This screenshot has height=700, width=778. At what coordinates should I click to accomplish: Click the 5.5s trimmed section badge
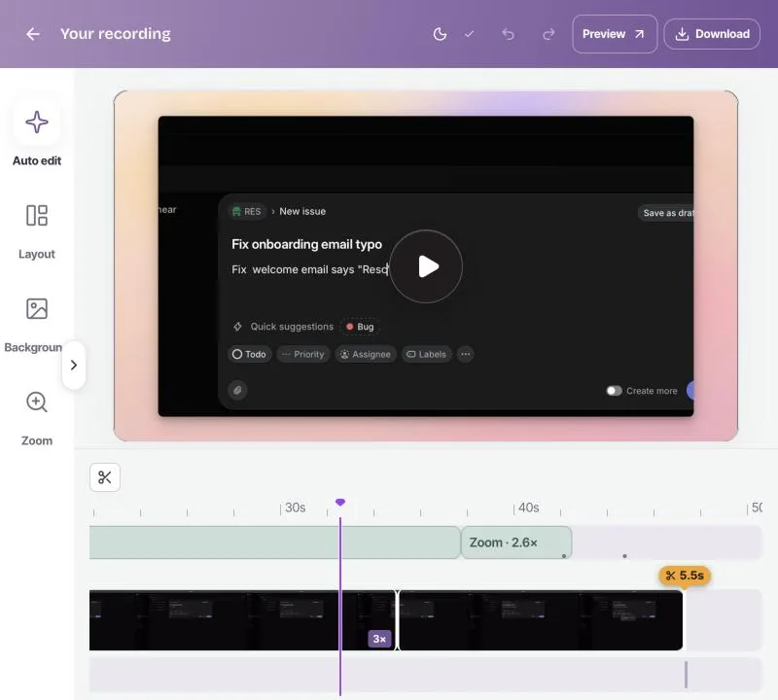tap(685, 576)
